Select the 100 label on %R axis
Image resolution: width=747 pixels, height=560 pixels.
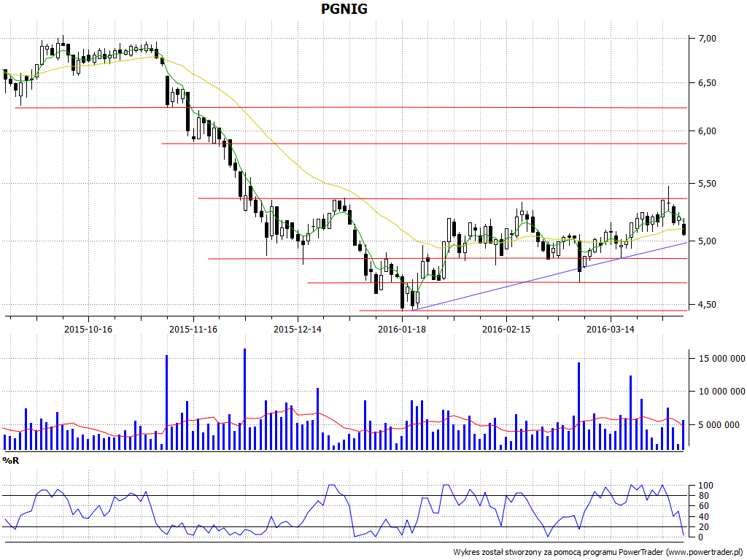pyautogui.click(x=705, y=486)
